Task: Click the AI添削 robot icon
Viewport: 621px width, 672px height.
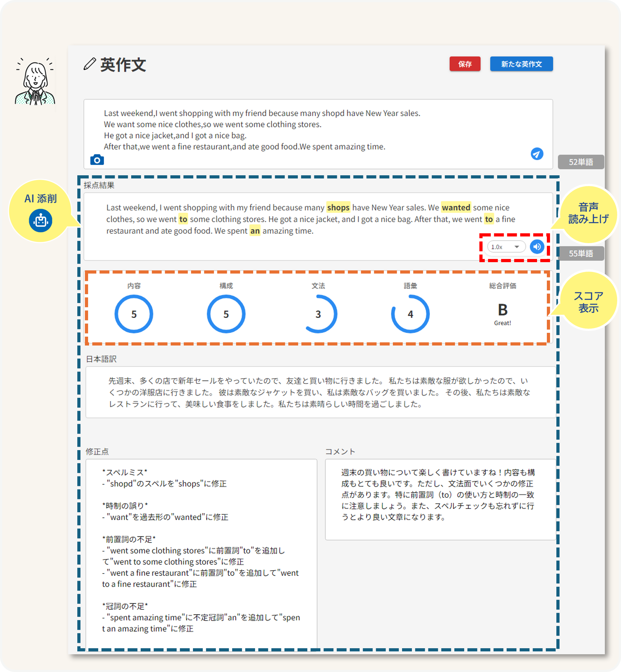Action: (40, 221)
